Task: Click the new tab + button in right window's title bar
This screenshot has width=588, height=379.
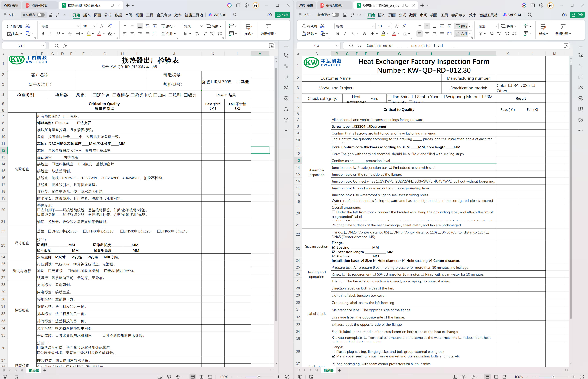Action: coord(422,5)
